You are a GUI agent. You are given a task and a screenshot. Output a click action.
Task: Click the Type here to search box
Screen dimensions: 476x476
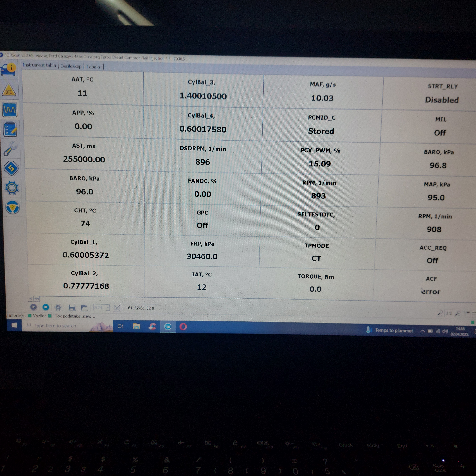[68, 326]
